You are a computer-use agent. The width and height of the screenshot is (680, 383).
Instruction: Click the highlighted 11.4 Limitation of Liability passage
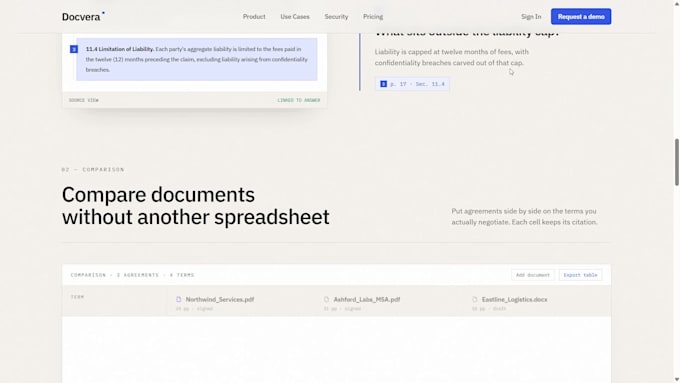coord(197,59)
